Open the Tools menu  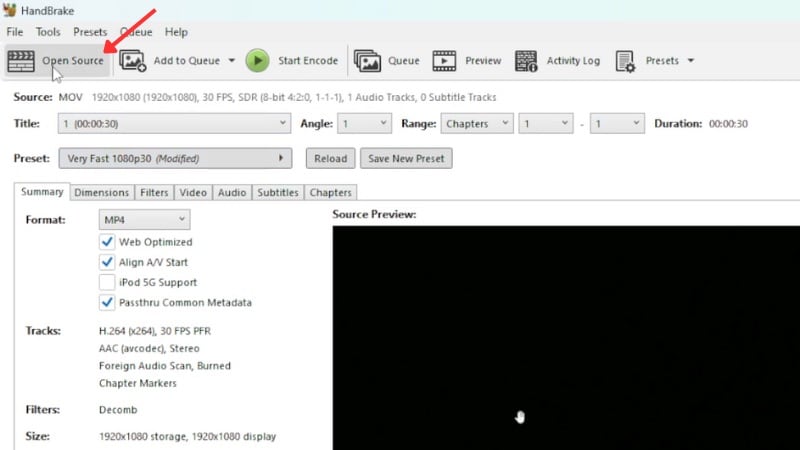click(x=48, y=32)
